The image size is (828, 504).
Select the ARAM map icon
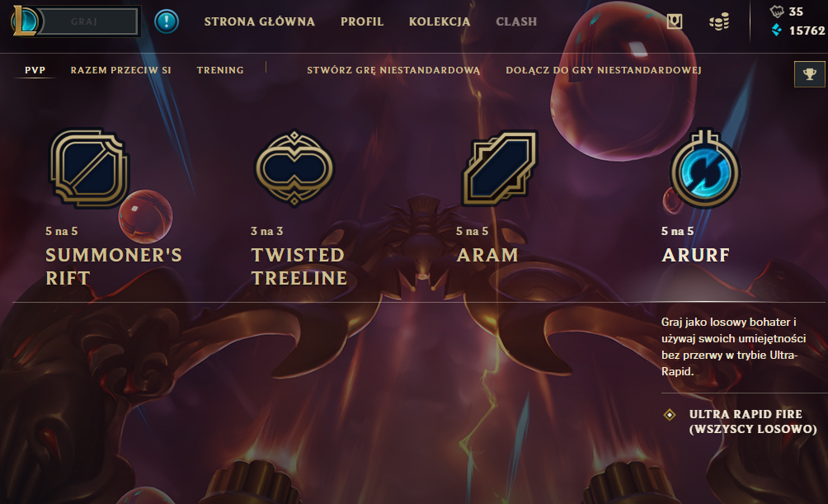[500, 168]
